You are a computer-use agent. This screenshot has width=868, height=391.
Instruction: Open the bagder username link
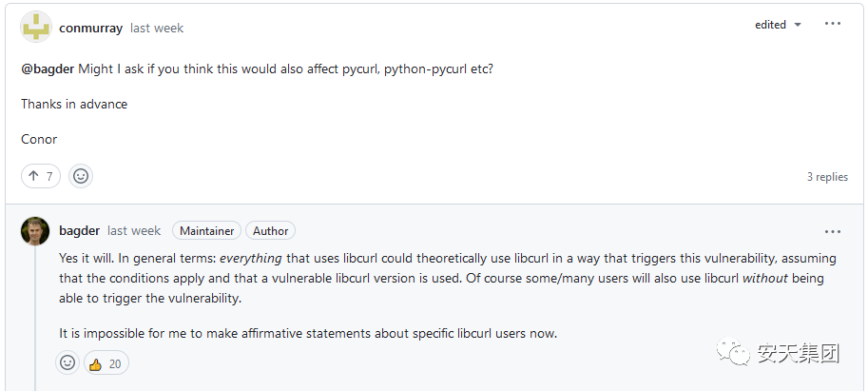tap(79, 231)
